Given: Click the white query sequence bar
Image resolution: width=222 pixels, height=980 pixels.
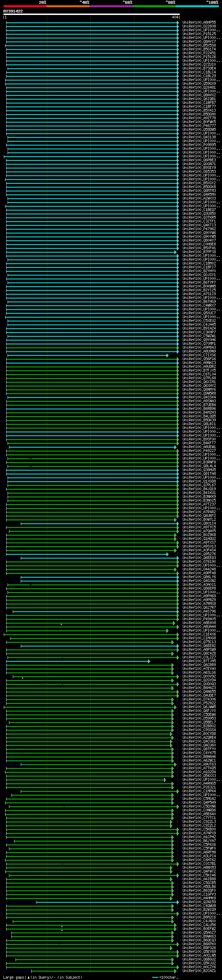Looking at the screenshot, I should coord(92,15).
